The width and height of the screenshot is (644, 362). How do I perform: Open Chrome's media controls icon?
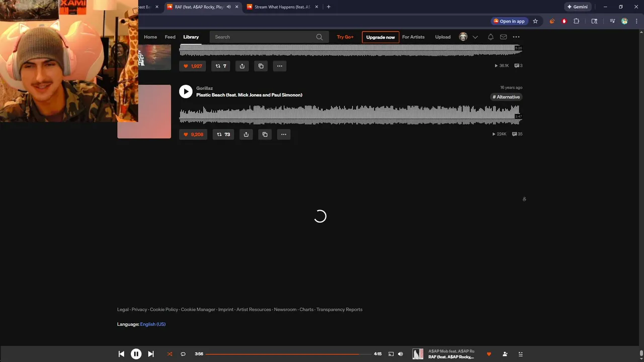coord(612,21)
